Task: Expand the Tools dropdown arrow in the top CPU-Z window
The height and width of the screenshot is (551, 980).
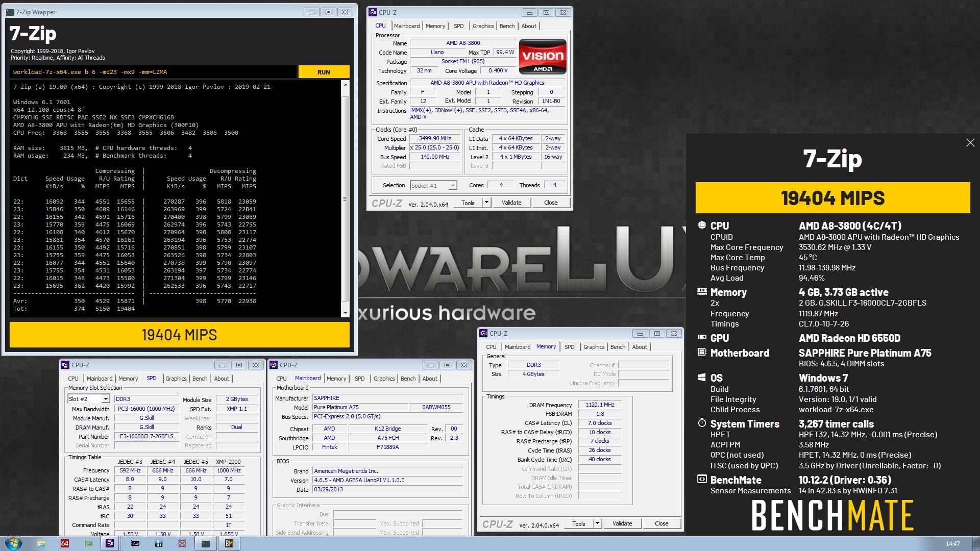Action: coord(486,203)
